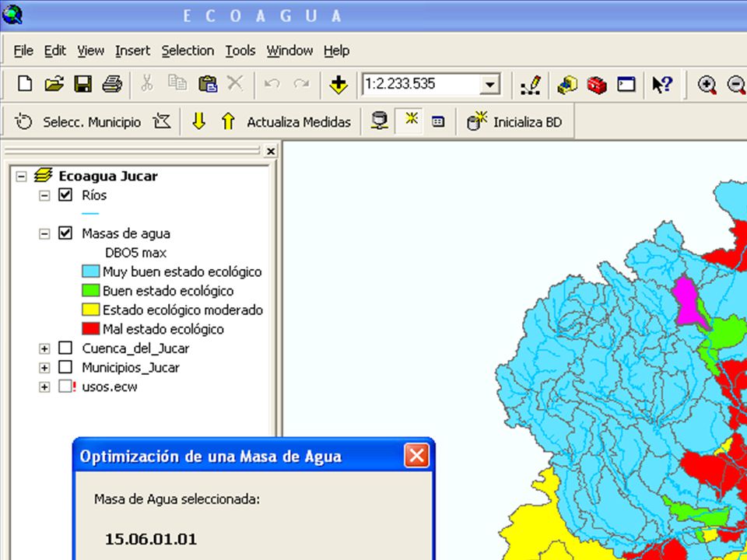Click the Ecoagua globe title icon
The image size is (747, 560).
tap(12, 14)
